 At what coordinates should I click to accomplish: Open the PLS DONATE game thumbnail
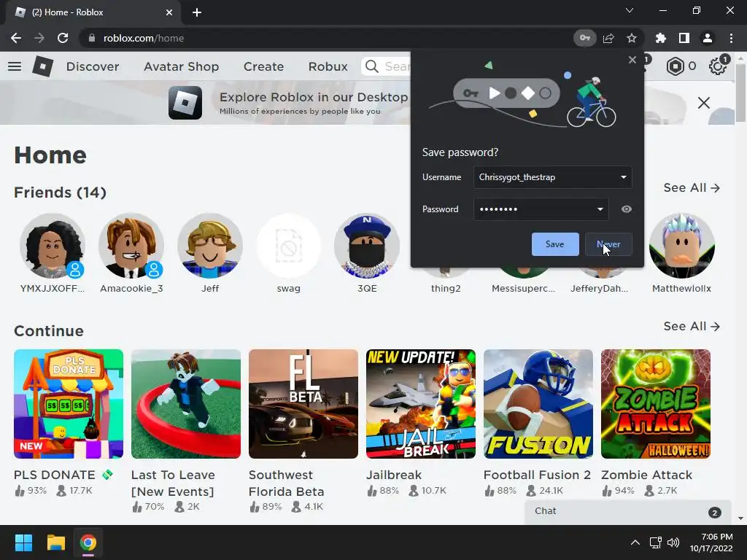point(69,404)
